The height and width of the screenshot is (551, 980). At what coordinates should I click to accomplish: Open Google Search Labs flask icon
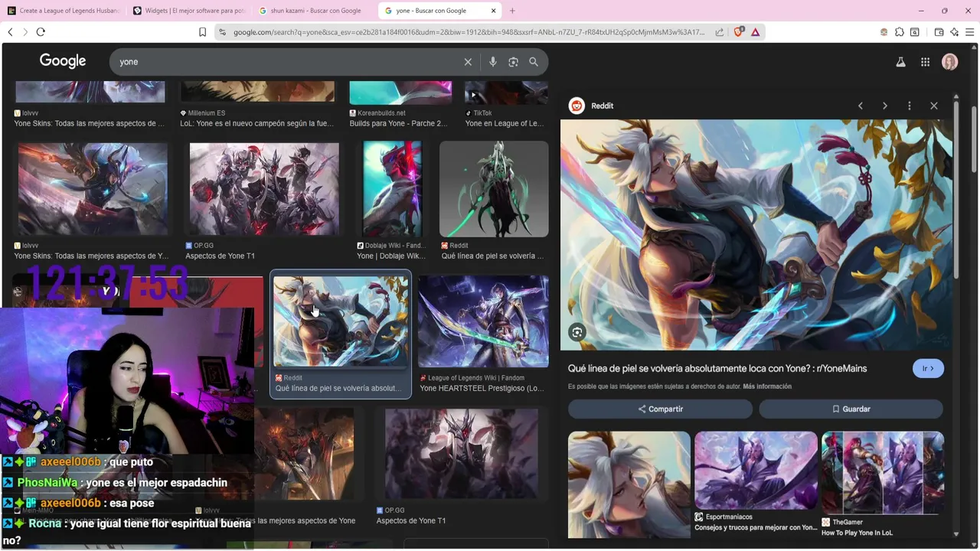901,62
